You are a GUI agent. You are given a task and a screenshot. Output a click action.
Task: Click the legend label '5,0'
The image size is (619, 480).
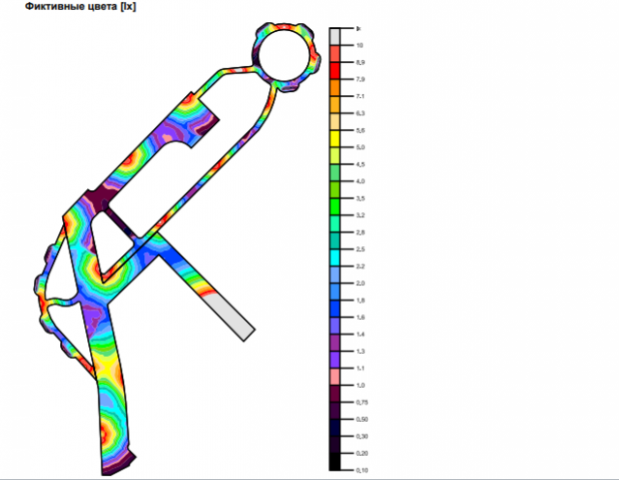[360, 147]
